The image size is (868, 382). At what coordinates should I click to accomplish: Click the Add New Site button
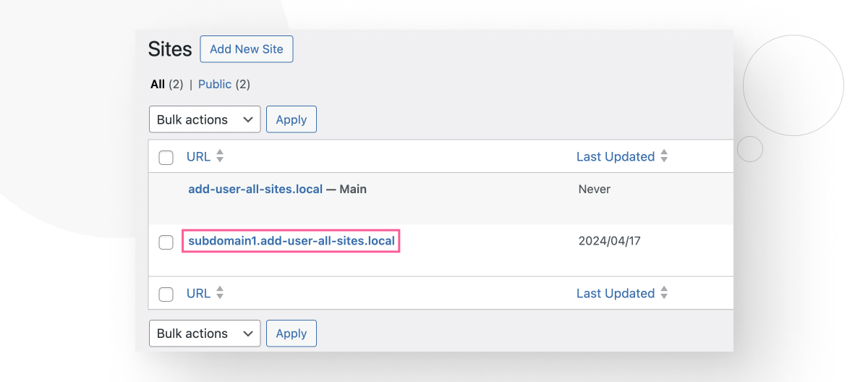(246, 49)
